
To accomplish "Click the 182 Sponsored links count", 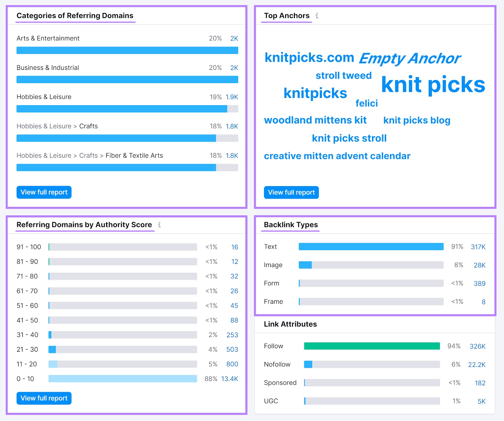I will click(480, 383).
